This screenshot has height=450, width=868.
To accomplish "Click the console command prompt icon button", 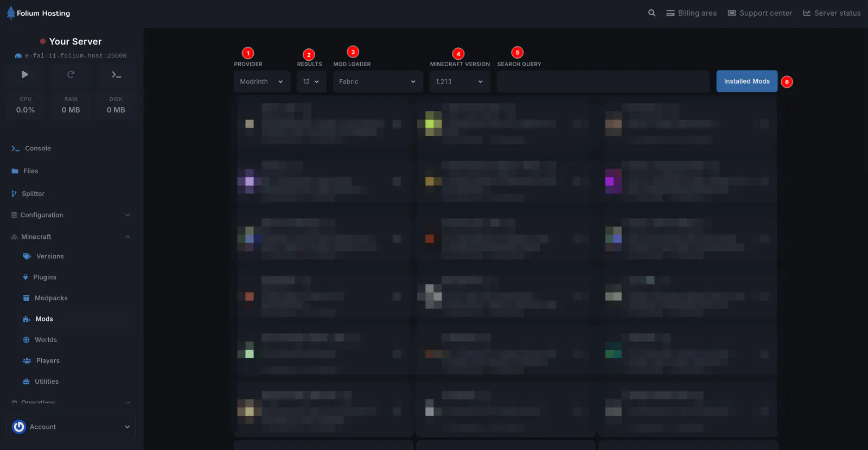I will 116,74.
